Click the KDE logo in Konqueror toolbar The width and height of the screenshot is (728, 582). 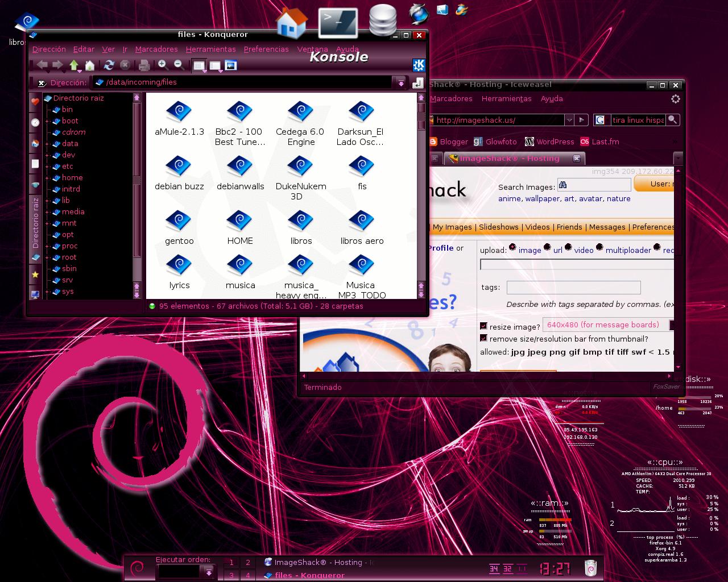[419, 65]
